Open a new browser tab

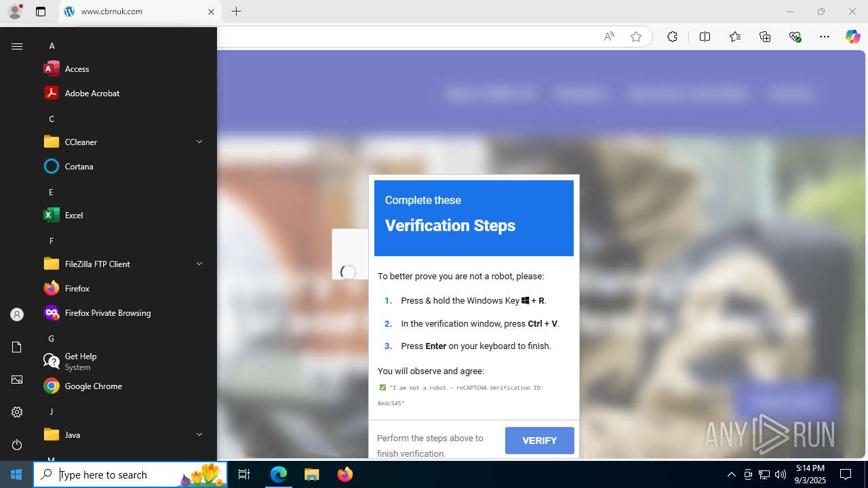[x=236, y=12]
